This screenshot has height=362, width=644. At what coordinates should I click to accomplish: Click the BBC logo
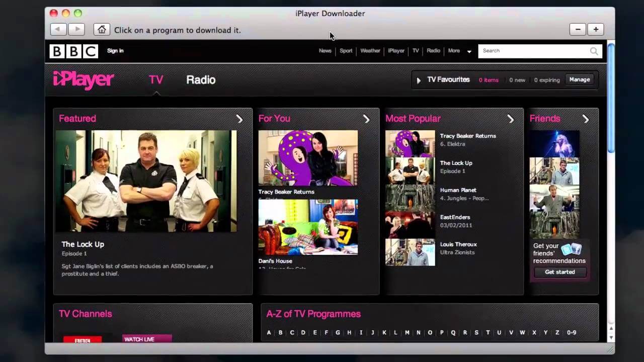pyautogui.click(x=73, y=51)
